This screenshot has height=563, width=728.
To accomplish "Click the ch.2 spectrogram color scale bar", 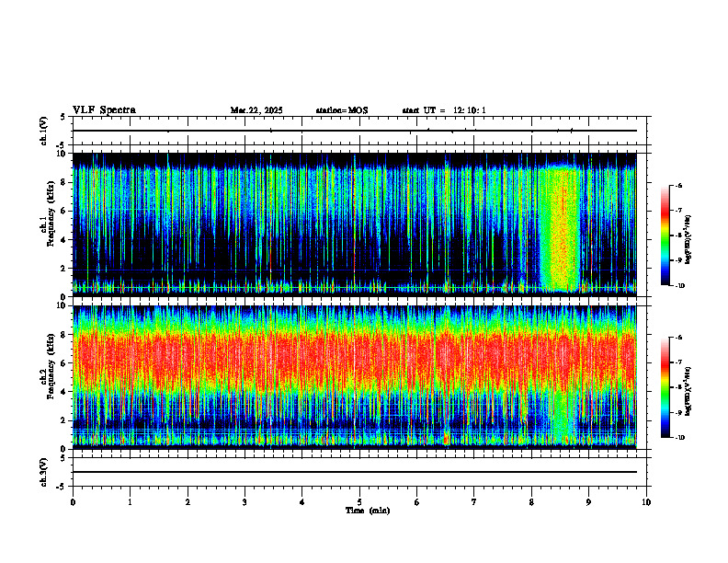I will [665, 387].
